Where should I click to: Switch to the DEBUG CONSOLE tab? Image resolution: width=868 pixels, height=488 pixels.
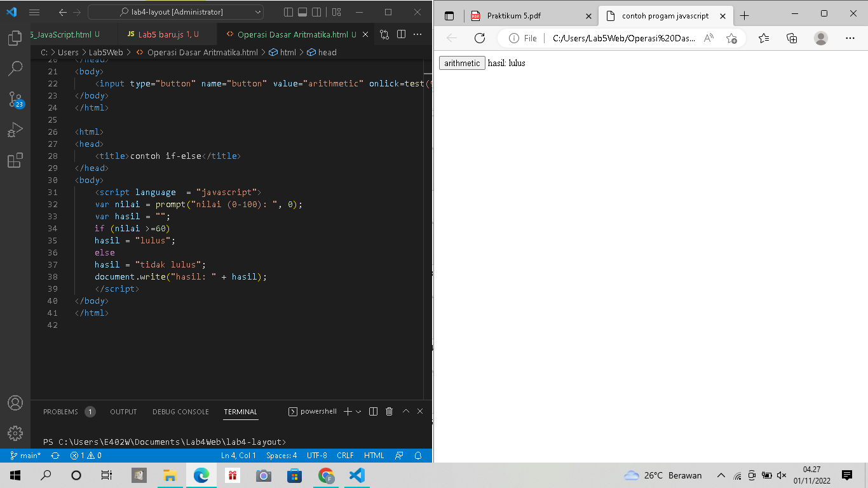(x=180, y=412)
